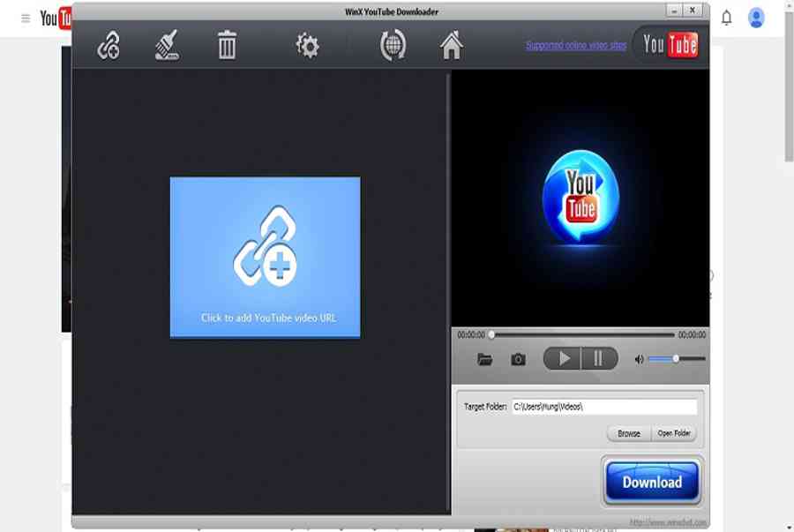Open the YouTube hamburger menu in browser
The height and width of the screenshot is (532, 794).
click(26, 19)
